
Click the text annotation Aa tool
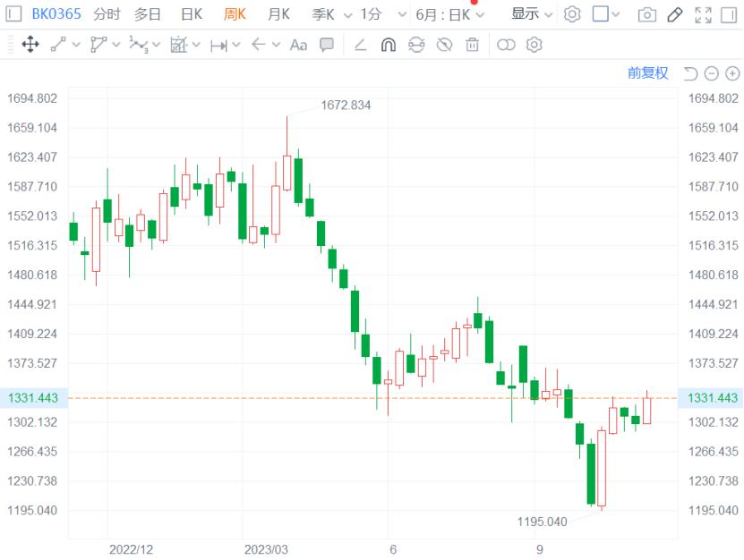pos(298,46)
